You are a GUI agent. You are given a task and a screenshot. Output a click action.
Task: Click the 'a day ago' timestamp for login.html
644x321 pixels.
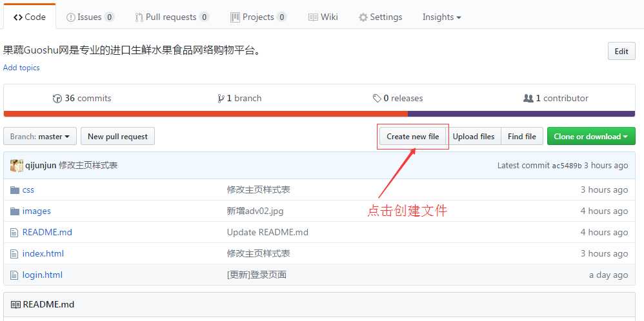click(609, 275)
